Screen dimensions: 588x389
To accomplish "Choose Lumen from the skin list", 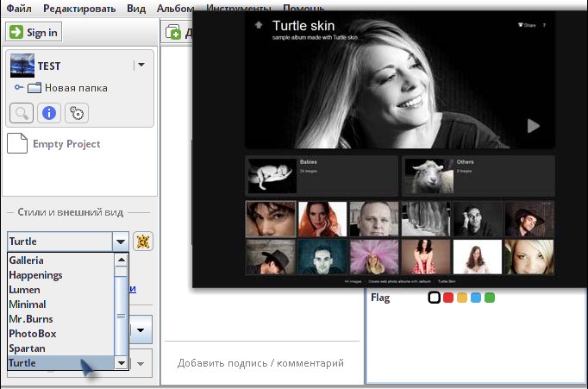I will tap(60, 290).
